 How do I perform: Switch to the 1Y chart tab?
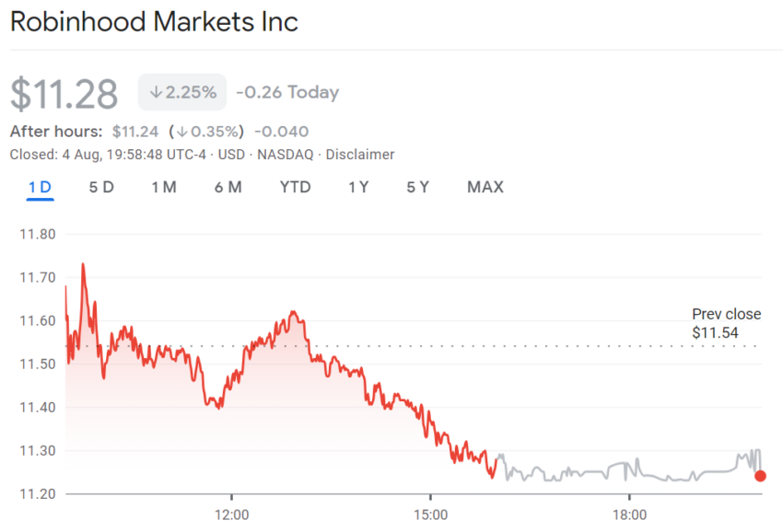coord(357,187)
